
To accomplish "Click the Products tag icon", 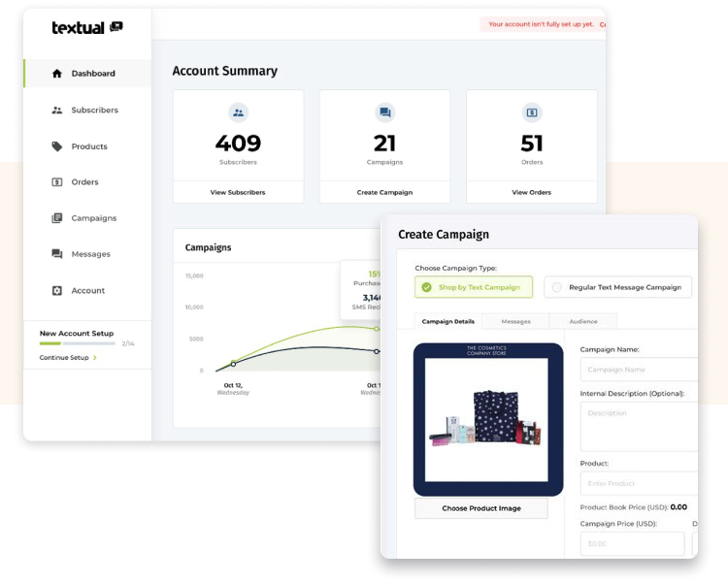I will click(57, 146).
